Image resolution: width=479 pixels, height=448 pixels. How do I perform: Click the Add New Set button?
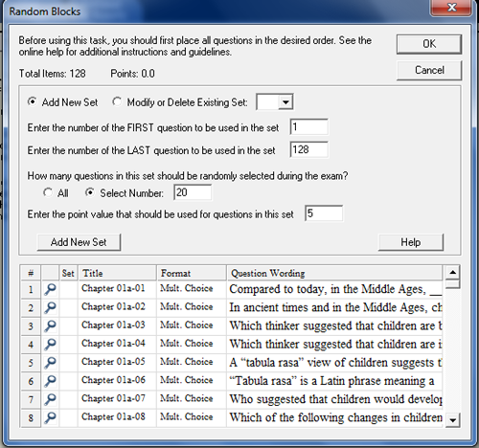click(79, 242)
